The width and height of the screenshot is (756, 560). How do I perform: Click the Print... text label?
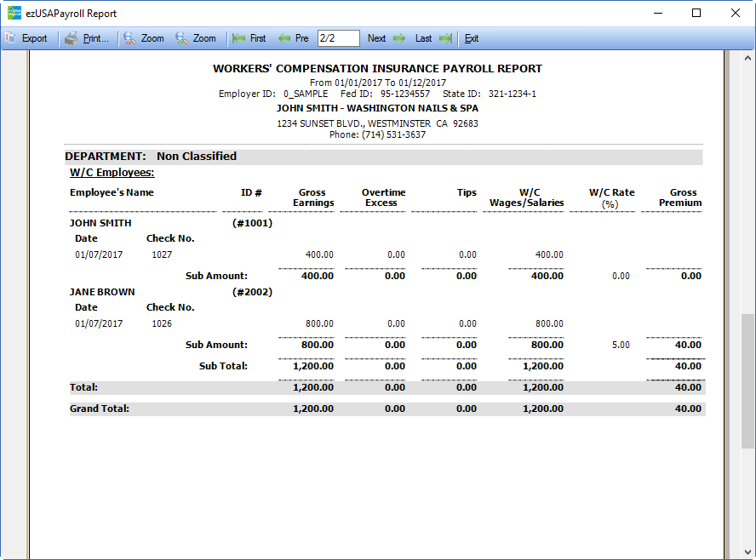pos(96,38)
